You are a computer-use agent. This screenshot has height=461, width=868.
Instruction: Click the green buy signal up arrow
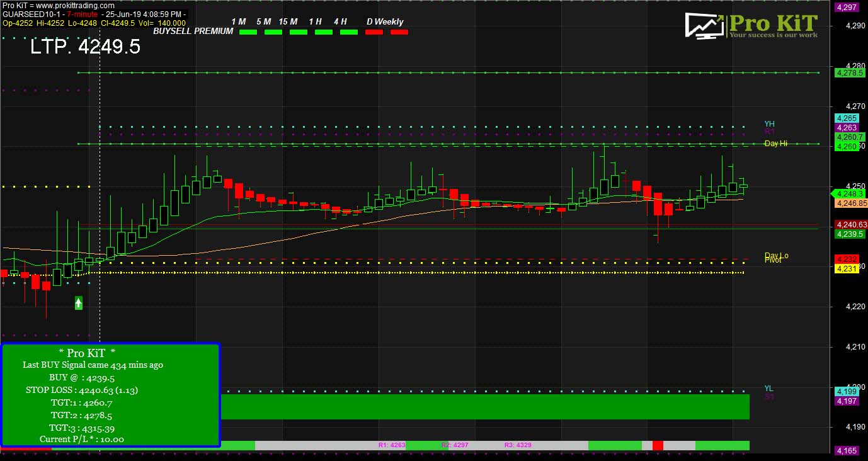(x=79, y=303)
